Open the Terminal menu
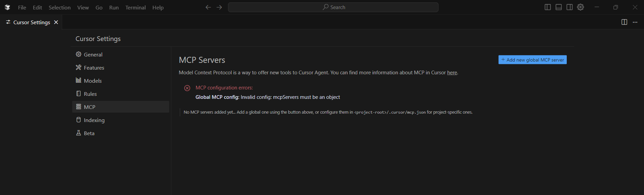644x195 pixels. pos(135,7)
